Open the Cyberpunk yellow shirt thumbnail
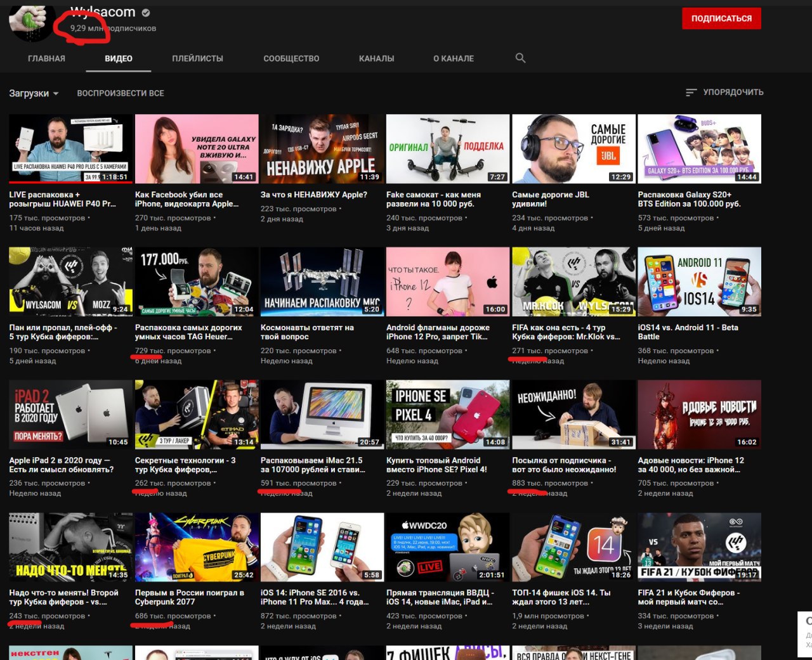 coord(197,547)
